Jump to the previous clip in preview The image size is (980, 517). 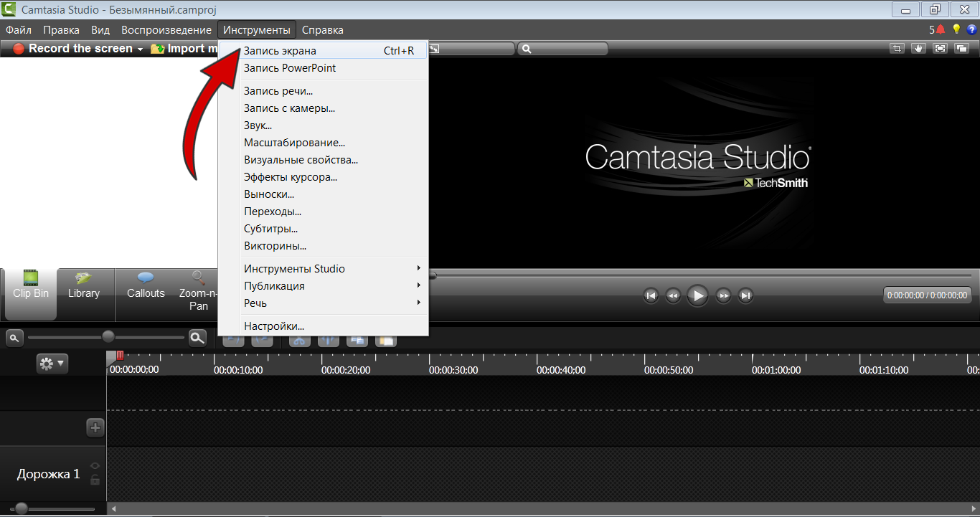coord(651,295)
